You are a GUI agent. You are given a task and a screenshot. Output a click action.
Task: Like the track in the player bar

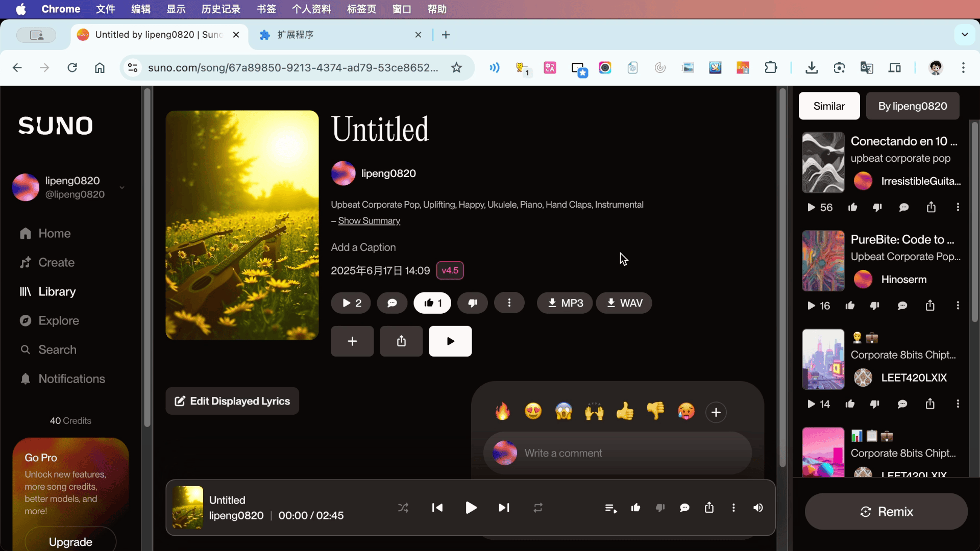635,508
